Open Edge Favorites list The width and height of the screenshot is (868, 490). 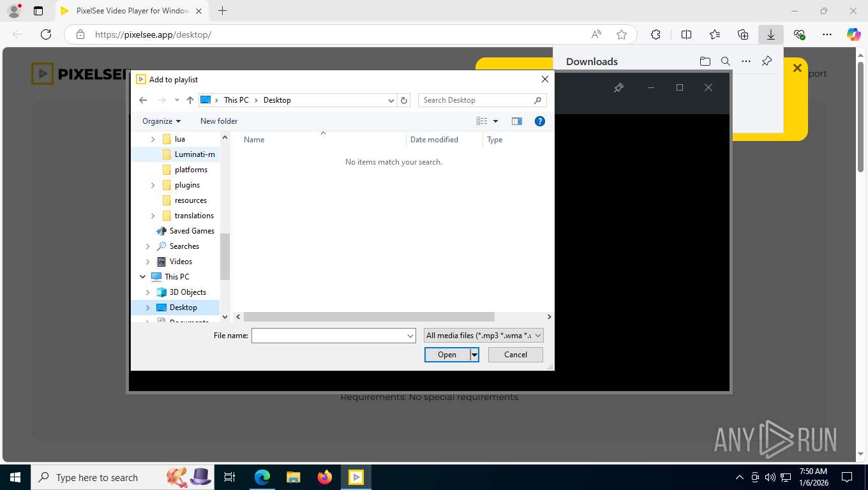coord(715,34)
